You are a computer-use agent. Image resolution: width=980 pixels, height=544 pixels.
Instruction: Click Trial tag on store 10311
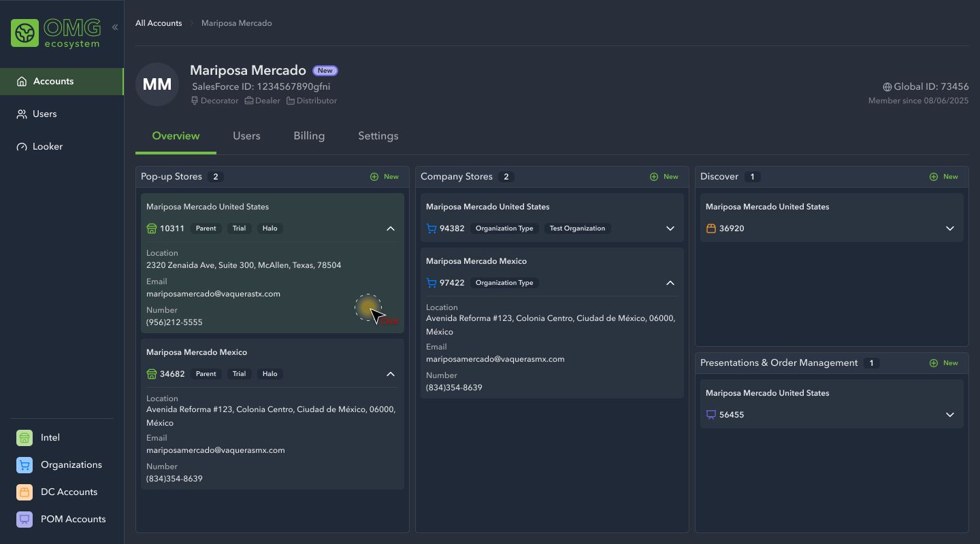pyautogui.click(x=239, y=228)
